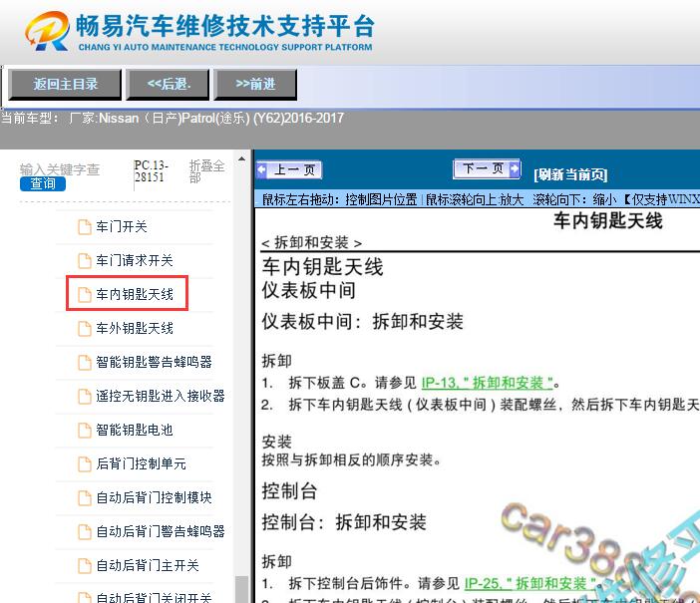
Task: Refresh with 刷新当前页 link
Action: 570,174
